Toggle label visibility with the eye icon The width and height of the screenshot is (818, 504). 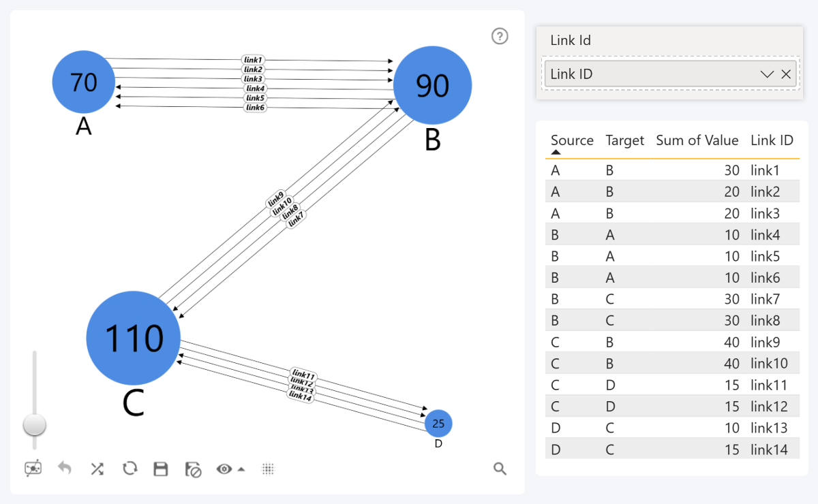225,469
